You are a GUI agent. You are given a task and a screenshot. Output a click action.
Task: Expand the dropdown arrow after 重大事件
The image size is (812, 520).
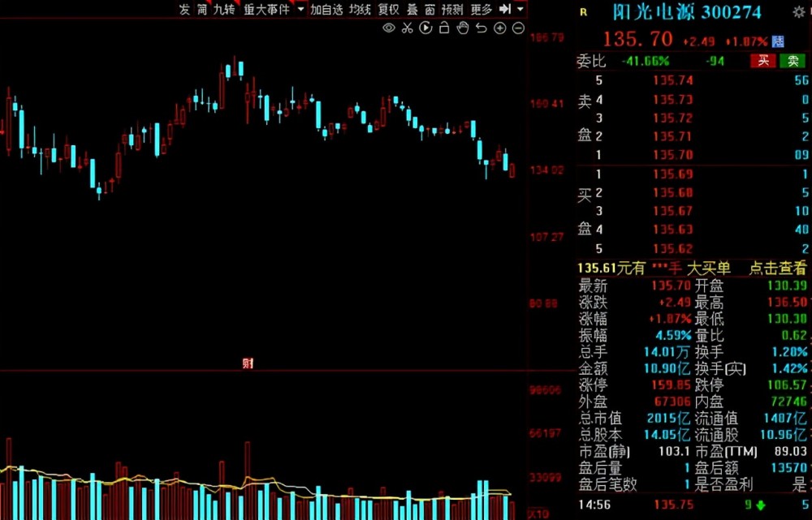pyautogui.click(x=301, y=9)
